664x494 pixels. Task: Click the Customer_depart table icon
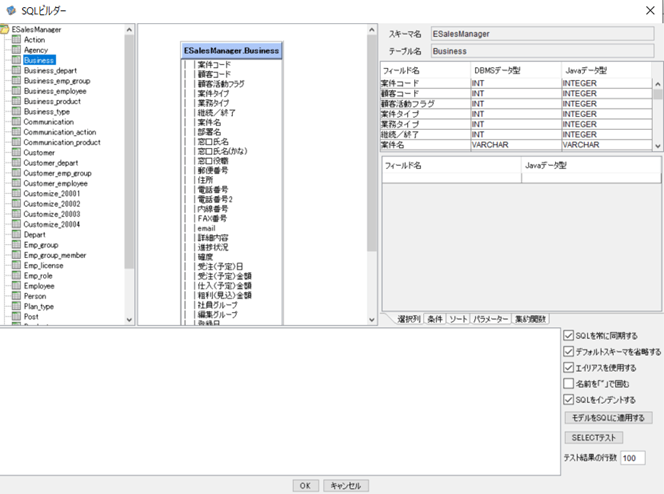[x=17, y=163]
